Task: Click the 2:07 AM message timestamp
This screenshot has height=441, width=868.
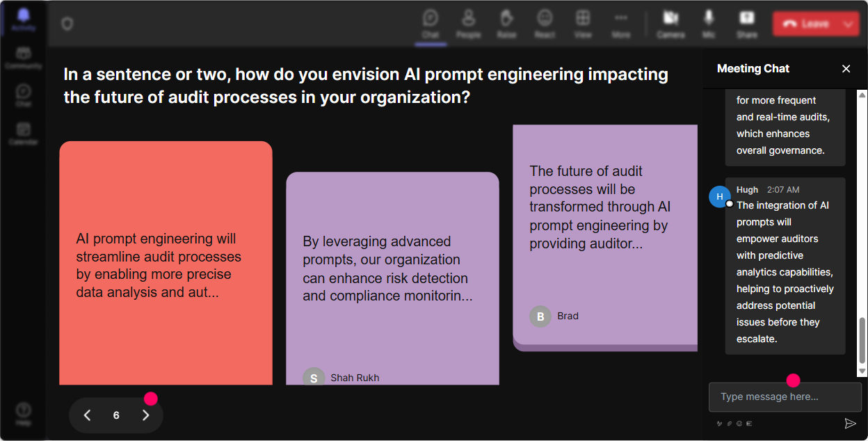Action: [783, 190]
